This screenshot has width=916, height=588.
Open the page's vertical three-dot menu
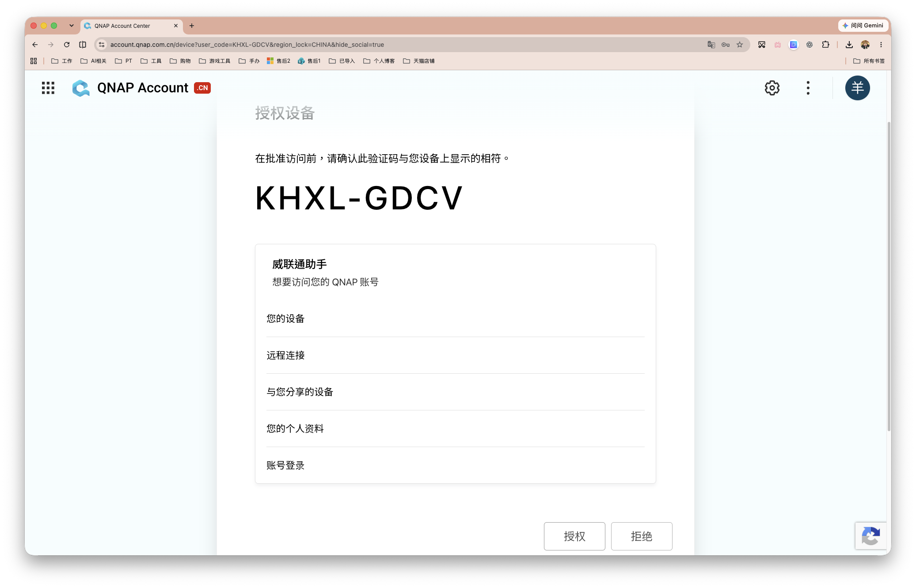click(808, 88)
